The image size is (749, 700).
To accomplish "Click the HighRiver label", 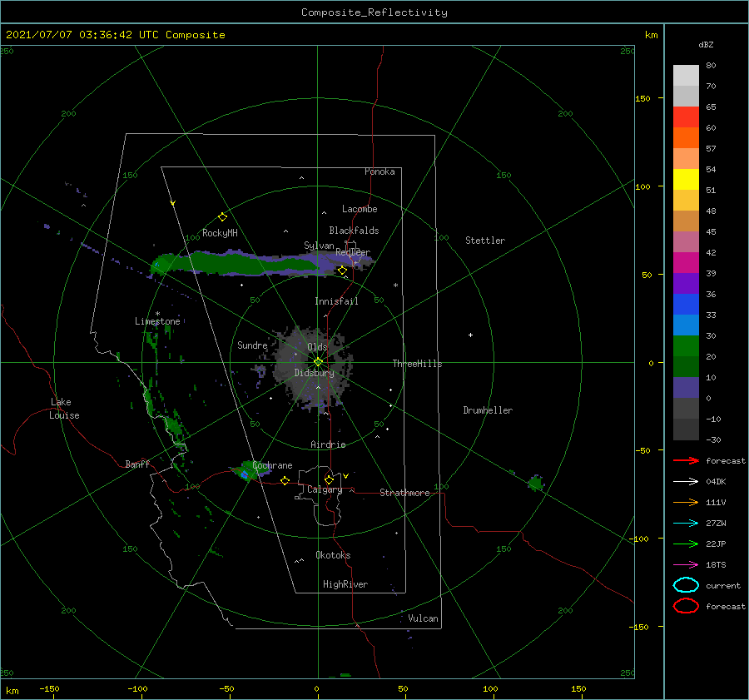I will [x=345, y=584].
